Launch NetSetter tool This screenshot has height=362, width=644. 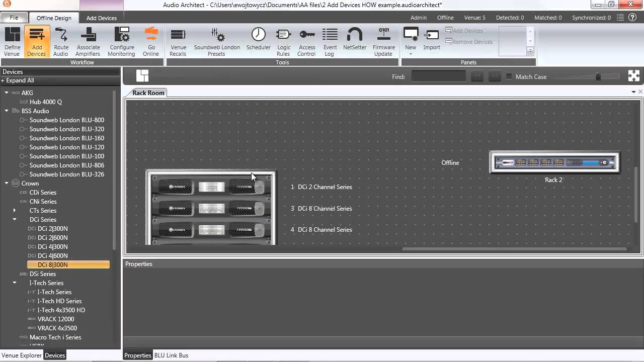pyautogui.click(x=355, y=39)
